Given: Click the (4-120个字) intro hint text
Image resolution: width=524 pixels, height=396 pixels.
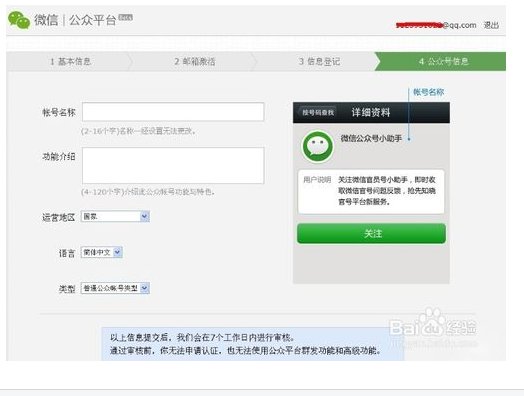Looking at the screenshot, I should (x=148, y=192).
